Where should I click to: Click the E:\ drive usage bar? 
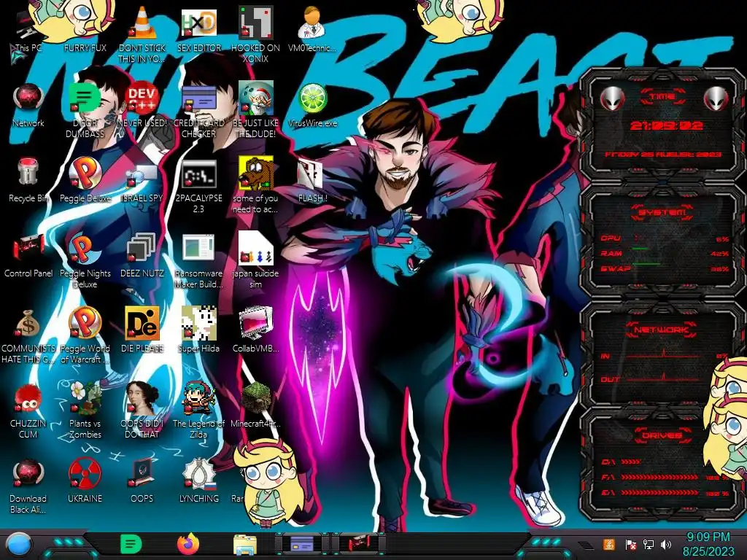point(660,492)
